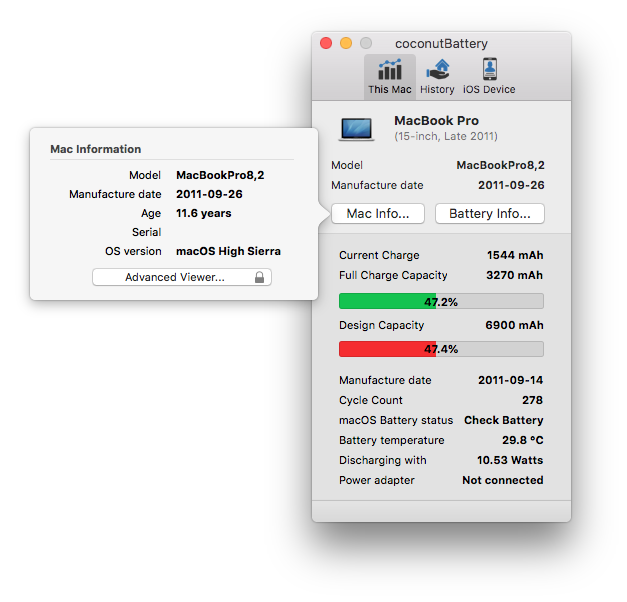Open the Advanced Viewer... button
Image resolution: width=627 pixels, height=602 pixels.
pos(182,277)
